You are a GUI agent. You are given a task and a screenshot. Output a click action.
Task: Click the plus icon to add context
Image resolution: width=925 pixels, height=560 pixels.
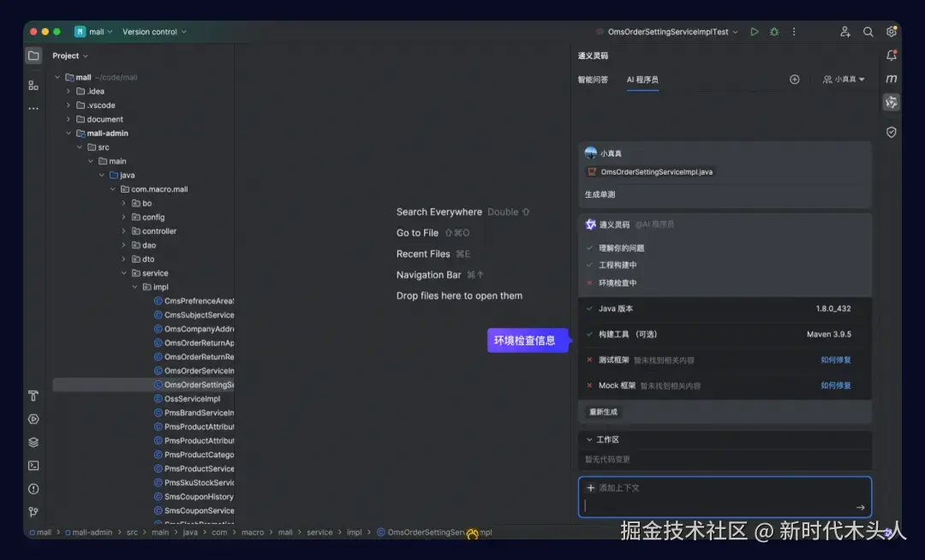[590, 488]
